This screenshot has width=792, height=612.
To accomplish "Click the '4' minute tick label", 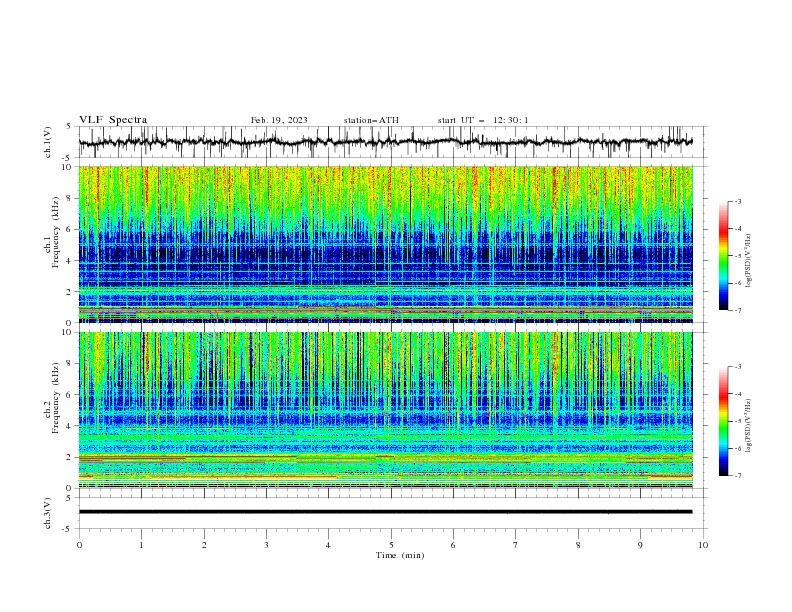I will point(329,545).
